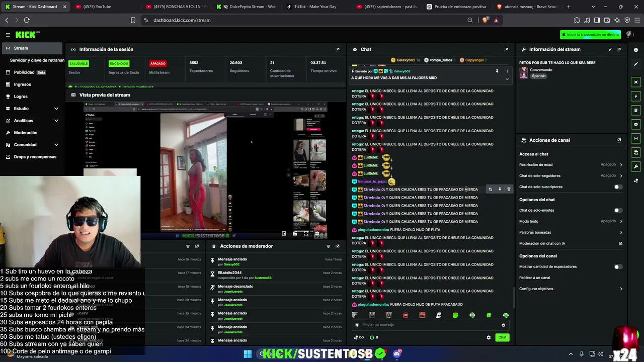Image resolution: width=644 pixels, height=362 pixels.
Task: Pop out the Acciones de canal panel
Action: [x=619, y=140]
